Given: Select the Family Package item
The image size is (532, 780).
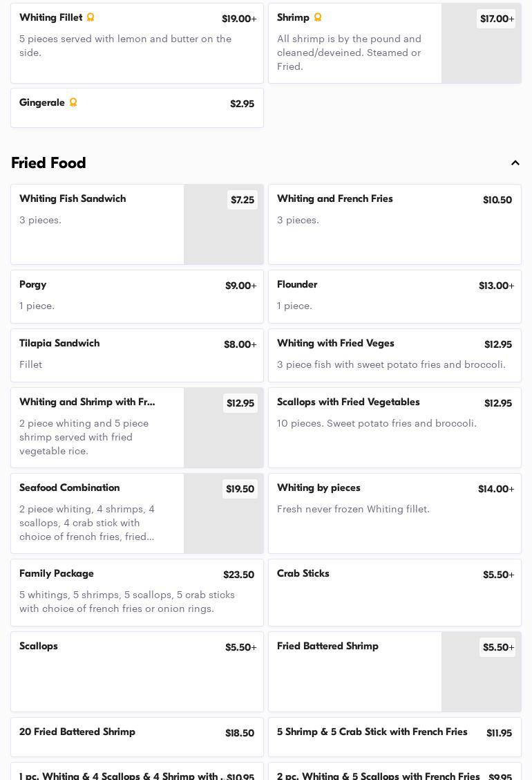Looking at the screenshot, I should click(x=137, y=592).
